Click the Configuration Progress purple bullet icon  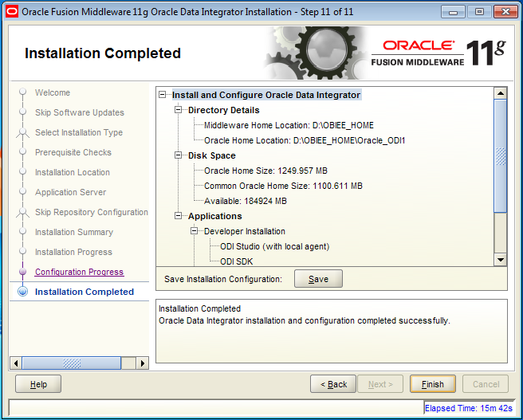[22, 272]
